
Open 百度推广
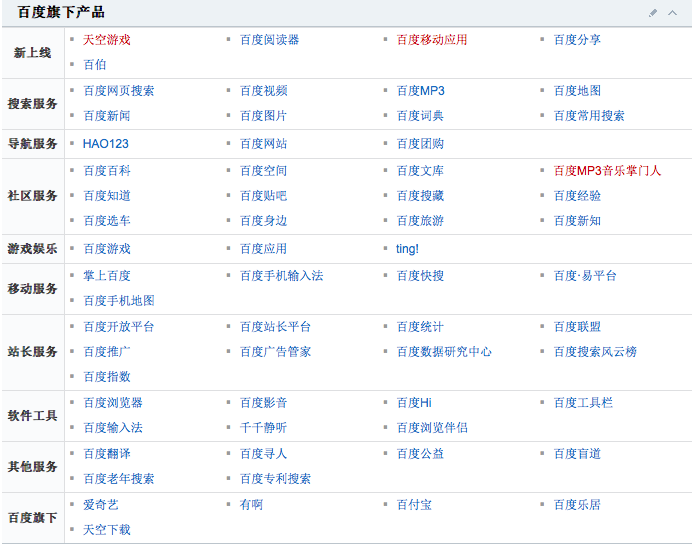(x=107, y=352)
